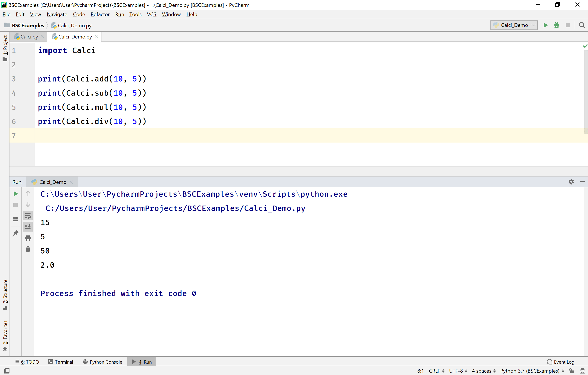Clear console output with trash icon

click(x=28, y=249)
